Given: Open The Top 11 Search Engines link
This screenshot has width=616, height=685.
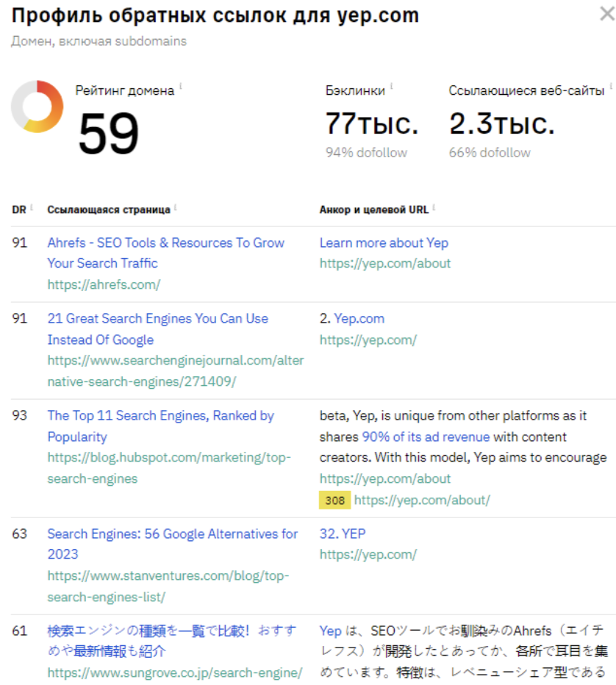Looking at the screenshot, I should (161, 426).
